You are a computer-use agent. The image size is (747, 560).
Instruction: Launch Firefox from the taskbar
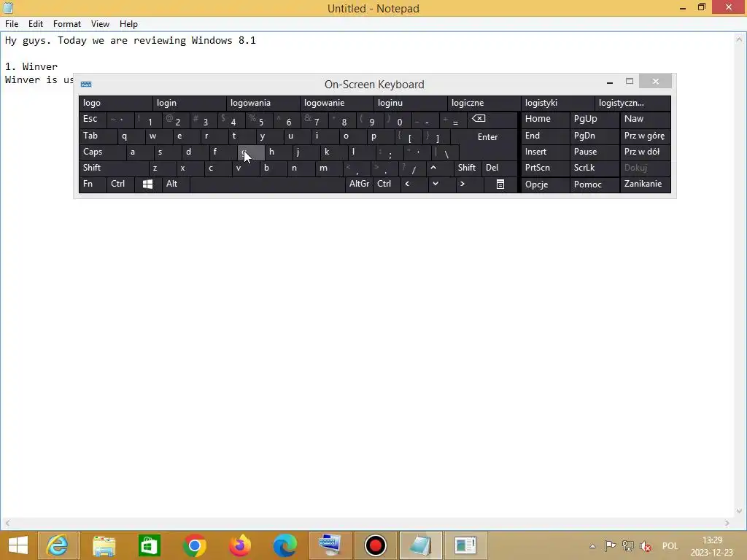pyautogui.click(x=239, y=545)
